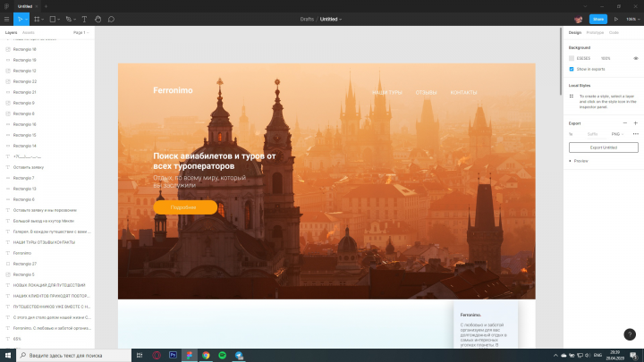Open the help question mark button
644x362 pixels.
pyautogui.click(x=629, y=334)
